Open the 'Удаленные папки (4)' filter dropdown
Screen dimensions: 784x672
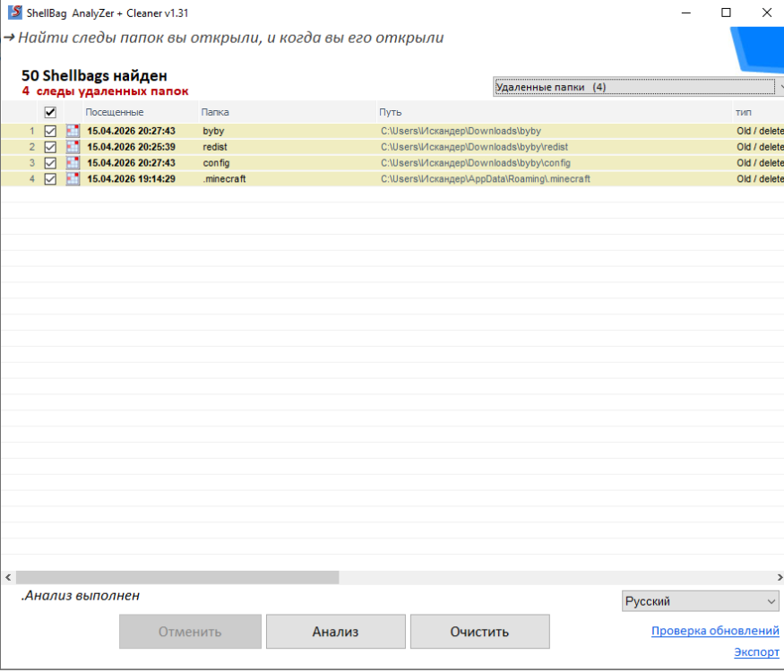[638, 87]
